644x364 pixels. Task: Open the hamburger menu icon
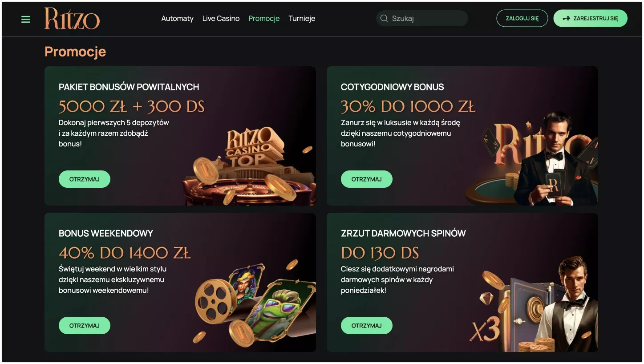tap(26, 19)
